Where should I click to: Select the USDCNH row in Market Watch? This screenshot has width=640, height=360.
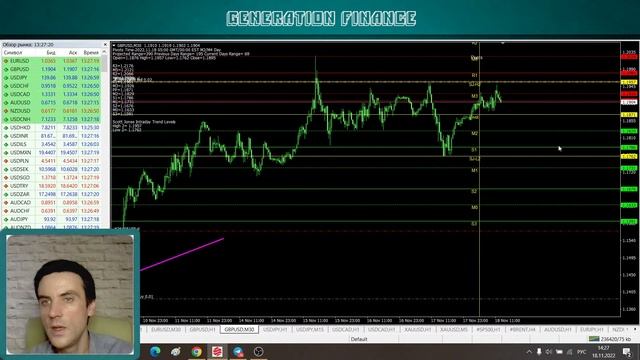[51, 119]
